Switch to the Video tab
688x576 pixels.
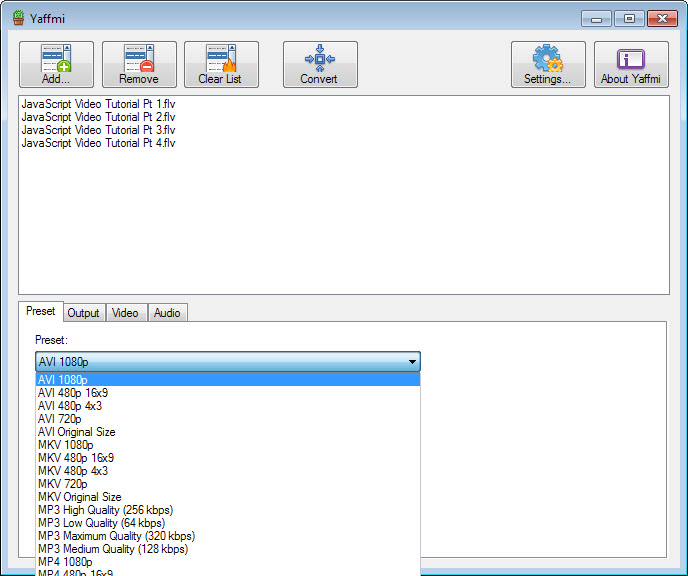[125, 313]
